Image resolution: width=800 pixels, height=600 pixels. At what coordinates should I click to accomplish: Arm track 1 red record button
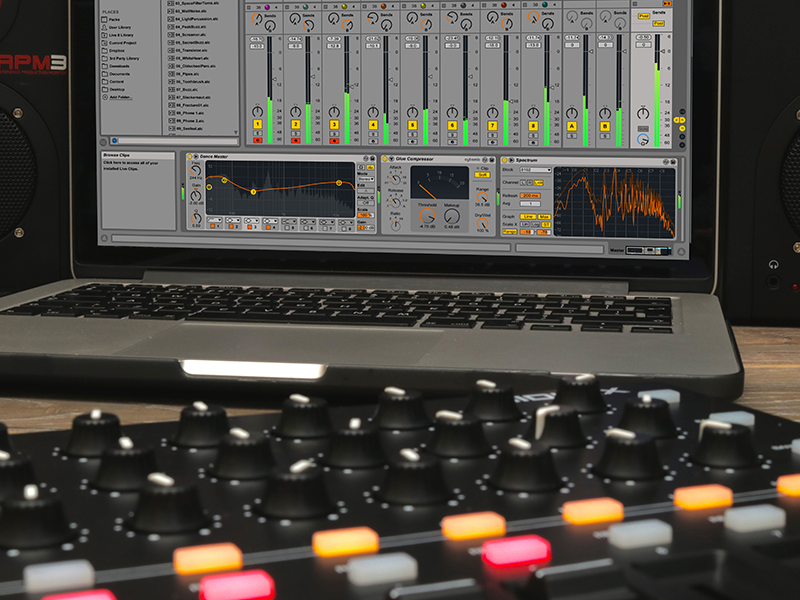(x=258, y=140)
